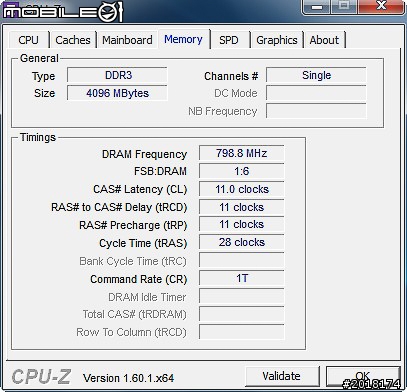Switch to the CPU tab

[x=29, y=40]
